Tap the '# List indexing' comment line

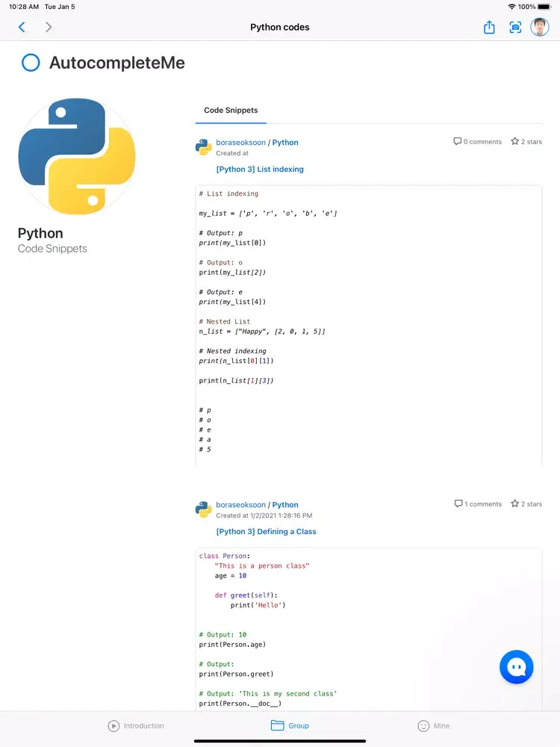coord(228,193)
